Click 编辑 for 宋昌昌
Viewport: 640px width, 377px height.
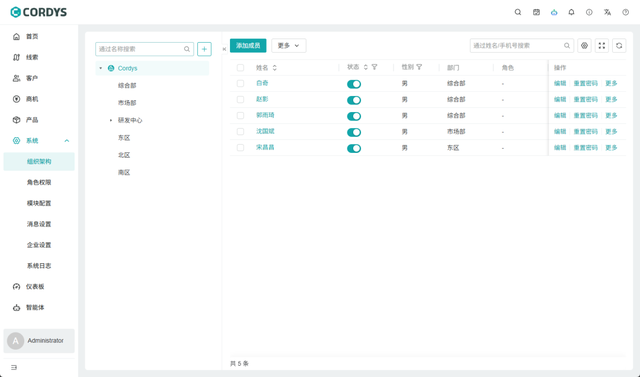(x=560, y=148)
